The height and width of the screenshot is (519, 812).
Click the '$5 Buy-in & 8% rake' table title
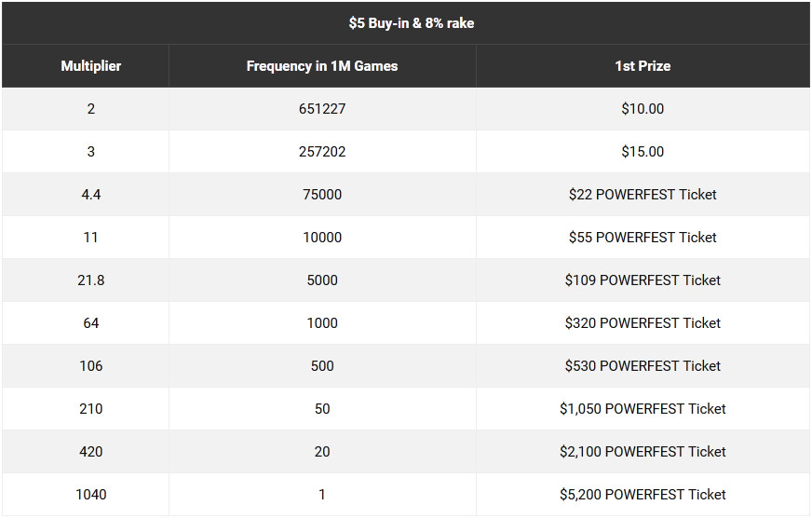point(412,23)
